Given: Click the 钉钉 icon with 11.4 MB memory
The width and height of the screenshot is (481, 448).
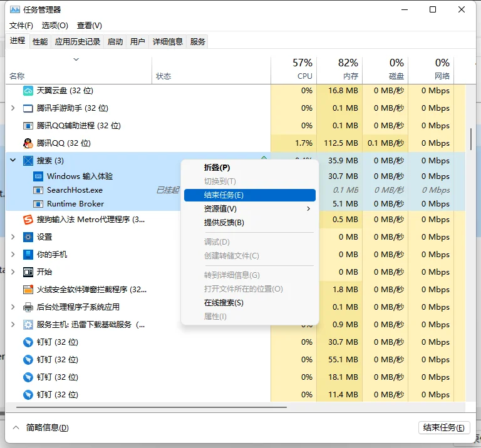Looking at the screenshot, I should click(x=28, y=394).
